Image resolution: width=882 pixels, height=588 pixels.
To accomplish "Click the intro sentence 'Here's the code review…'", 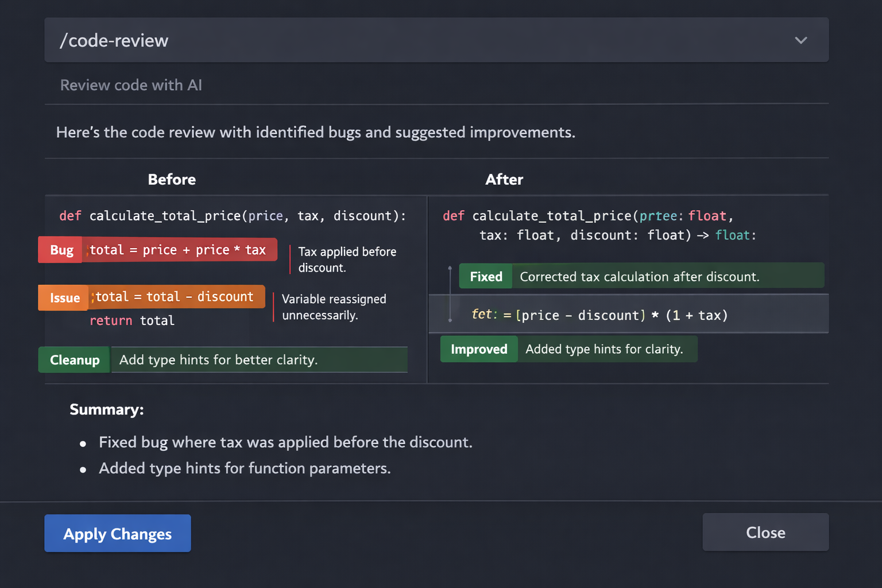I will click(x=316, y=133).
